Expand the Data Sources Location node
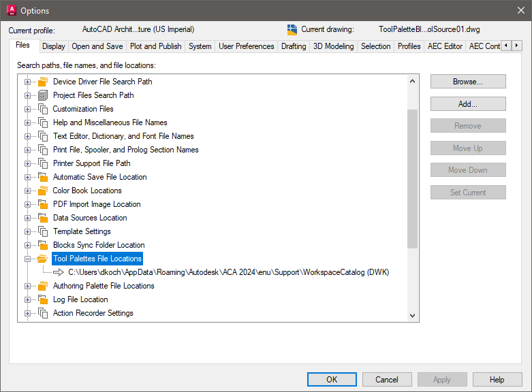This screenshot has width=532, height=392. tap(27, 218)
